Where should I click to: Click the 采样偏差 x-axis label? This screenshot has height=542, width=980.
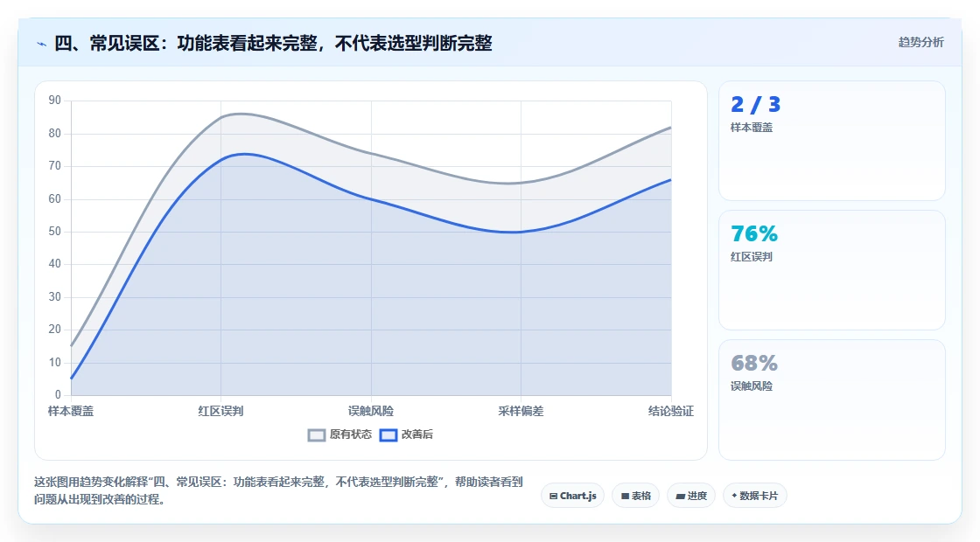521,411
